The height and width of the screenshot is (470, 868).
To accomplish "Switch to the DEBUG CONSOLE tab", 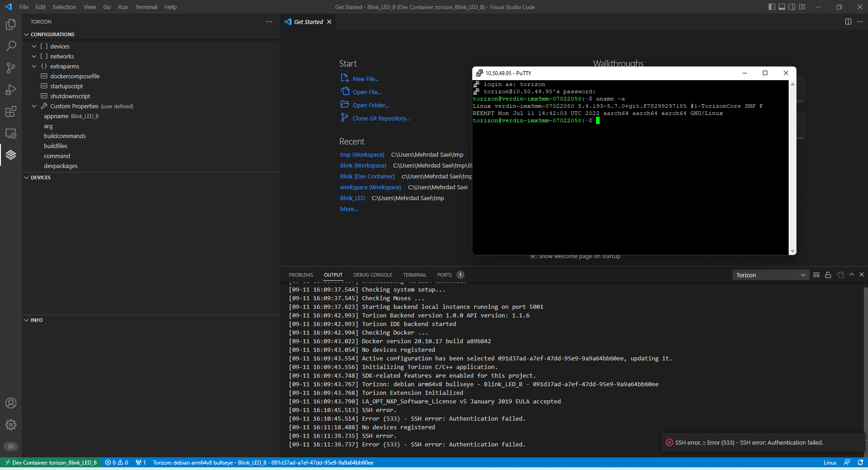I will [373, 275].
